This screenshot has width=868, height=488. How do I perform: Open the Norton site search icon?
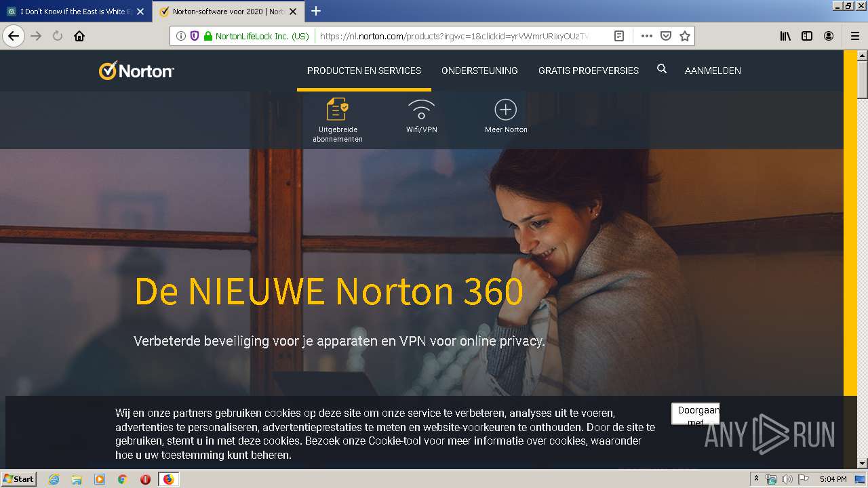pos(662,69)
